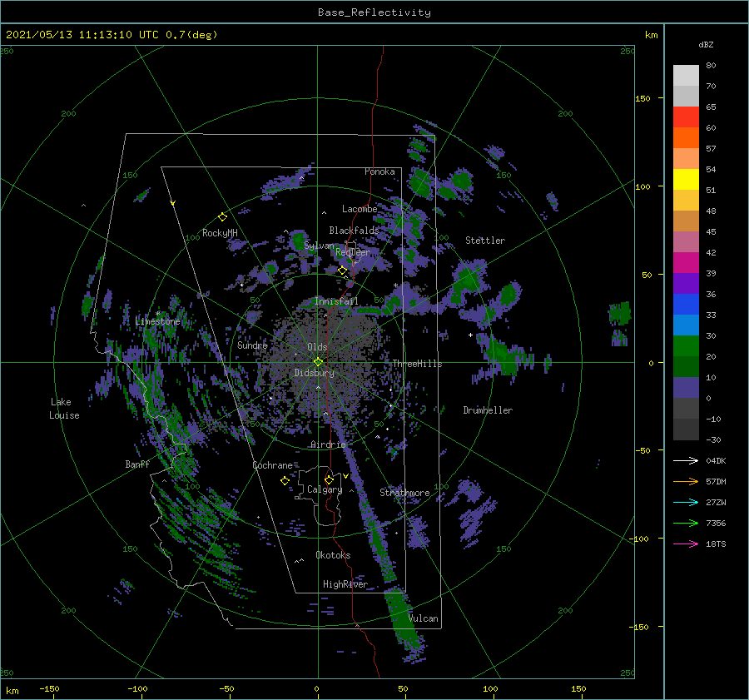Click the Cochrane label
749x700 pixels.
(x=272, y=465)
